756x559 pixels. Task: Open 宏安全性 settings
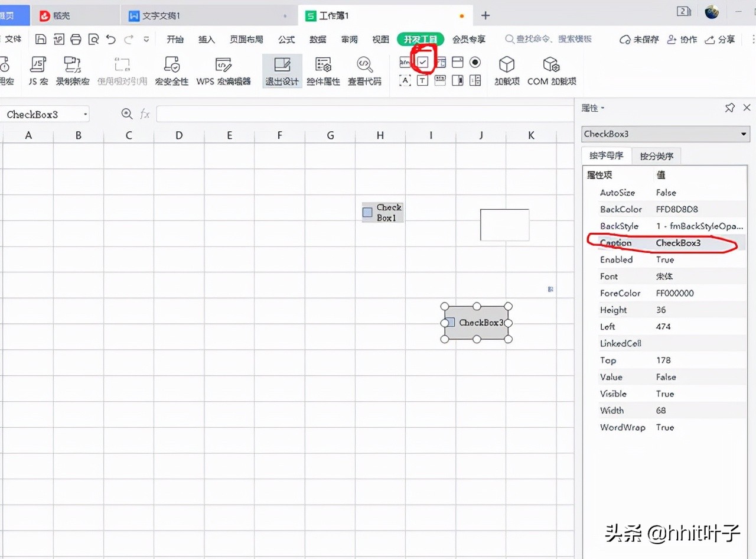tap(172, 70)
